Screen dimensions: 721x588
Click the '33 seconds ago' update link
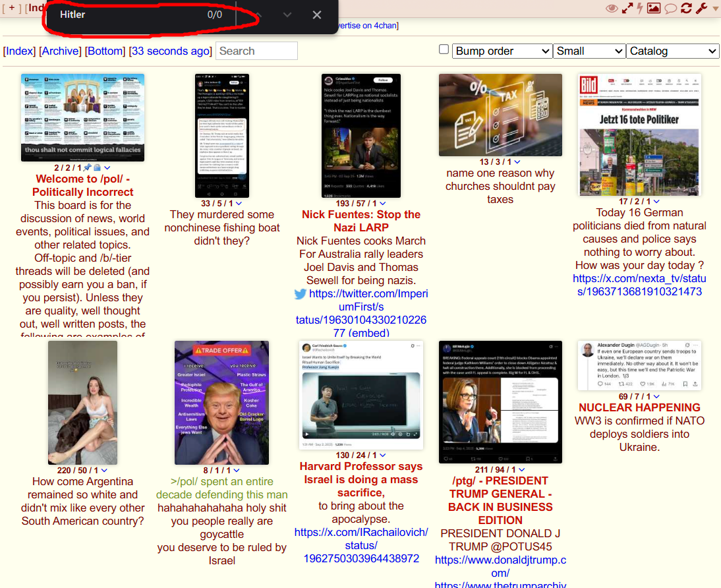[x=170, y=51]
